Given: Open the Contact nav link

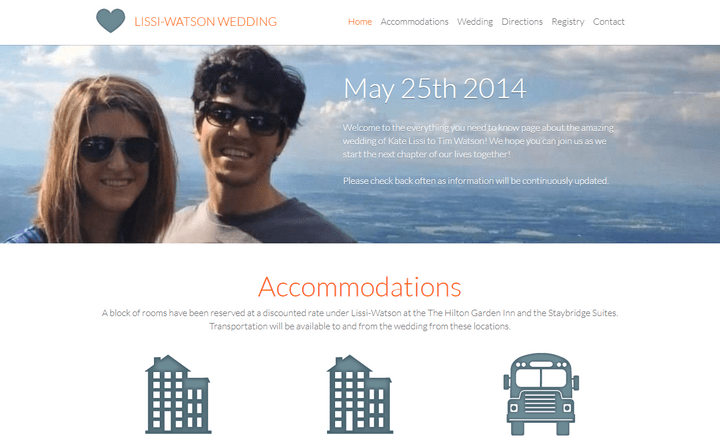Looking at the screenshot, I should tap(608, 22).
